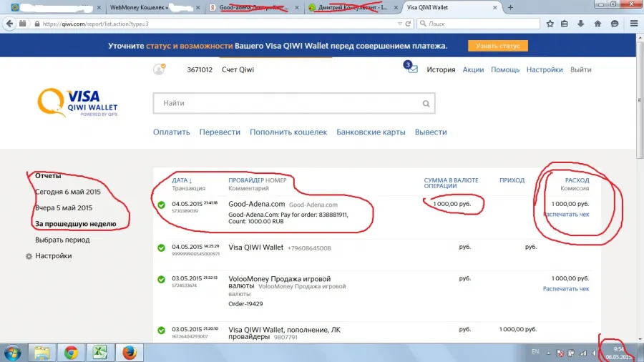Click the green check of пополнение, ЛК провайдеры row
This screenshot has height=362, width=644.
pos(162,331)
